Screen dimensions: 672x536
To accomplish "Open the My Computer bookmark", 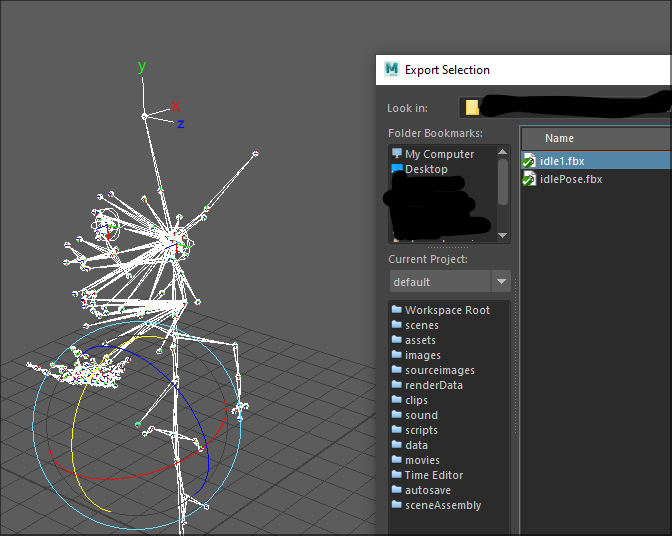I will (439, 154).
